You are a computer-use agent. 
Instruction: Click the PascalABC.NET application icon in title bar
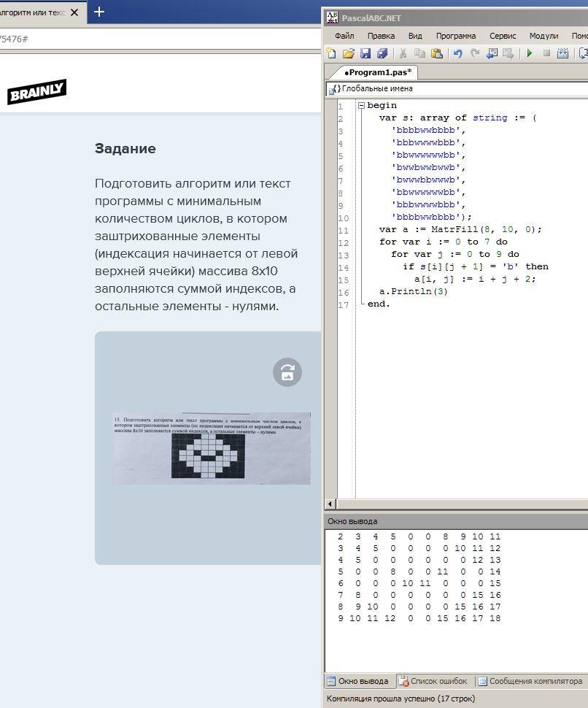tap(332, 18)
